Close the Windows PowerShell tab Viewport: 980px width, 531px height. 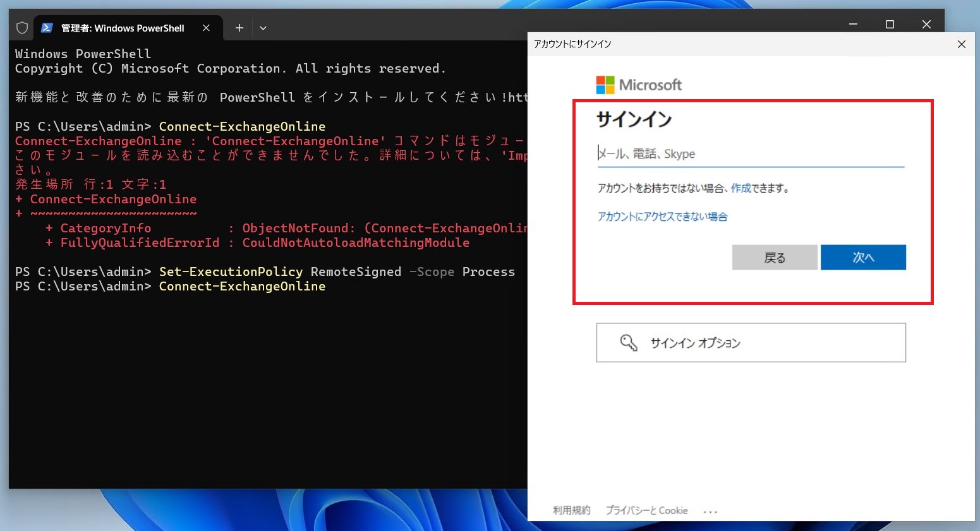tap(206, 28)
